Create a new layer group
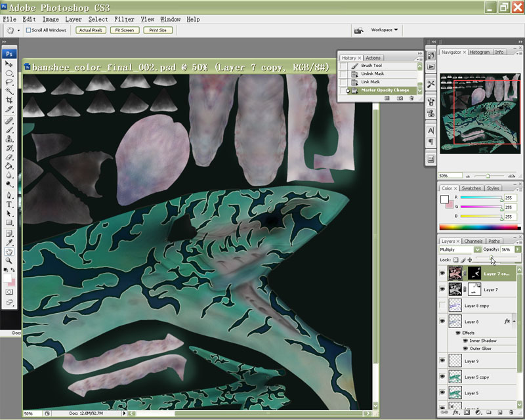Viewport: 525px width, 420px height. pos(489,412)
